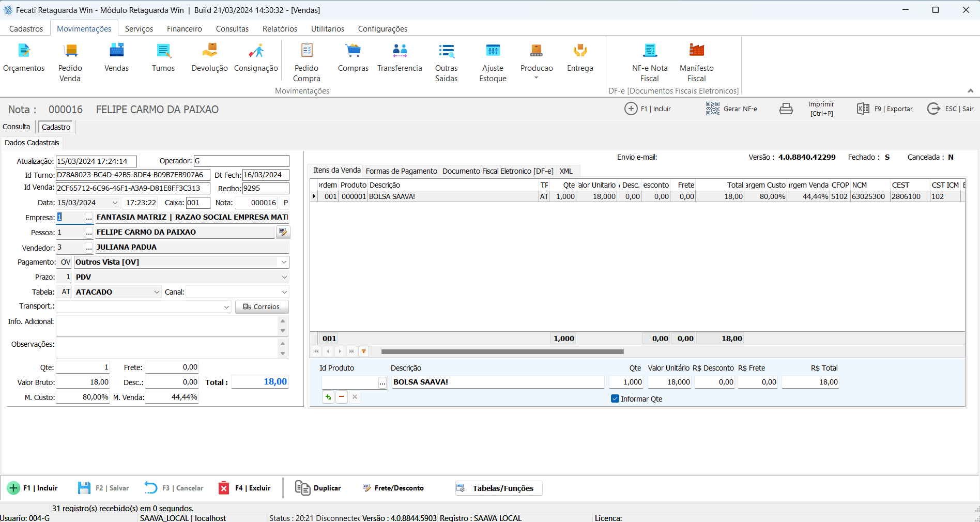Open the Financeiro menu tab
This screenshot has width=980, height=522.
(x=184, y=29)
